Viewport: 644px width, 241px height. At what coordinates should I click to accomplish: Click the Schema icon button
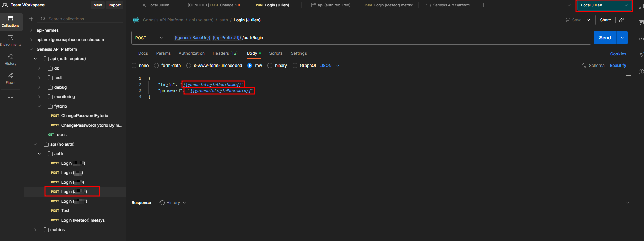pyautogui.click(x=593, y=66)
